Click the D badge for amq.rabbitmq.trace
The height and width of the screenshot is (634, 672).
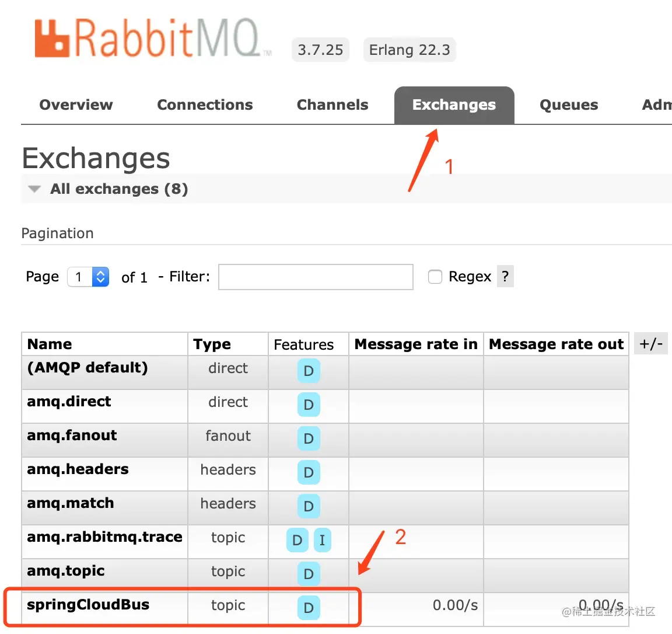click(x=297, y=540)
